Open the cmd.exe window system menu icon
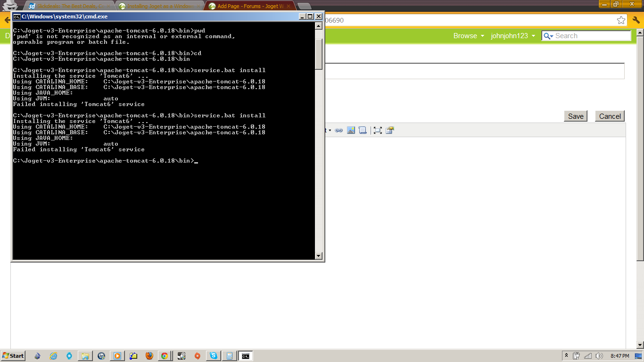 tap(17, 16)
